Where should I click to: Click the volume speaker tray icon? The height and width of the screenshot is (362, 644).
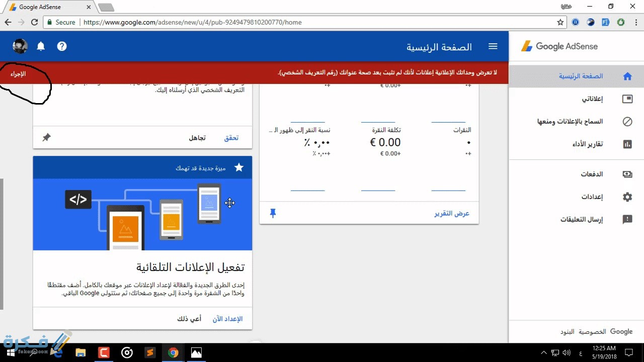click(x=567, y=352)
